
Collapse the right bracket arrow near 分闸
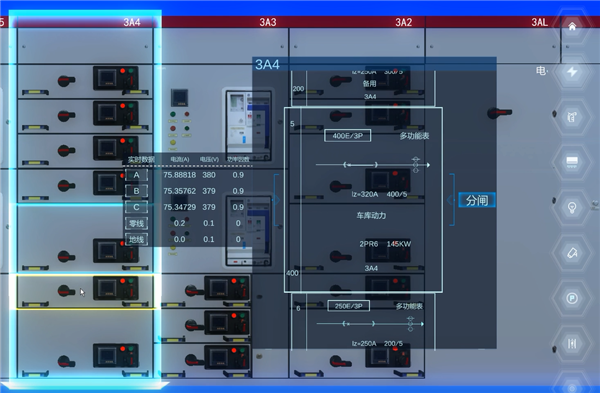click(450, 200)
